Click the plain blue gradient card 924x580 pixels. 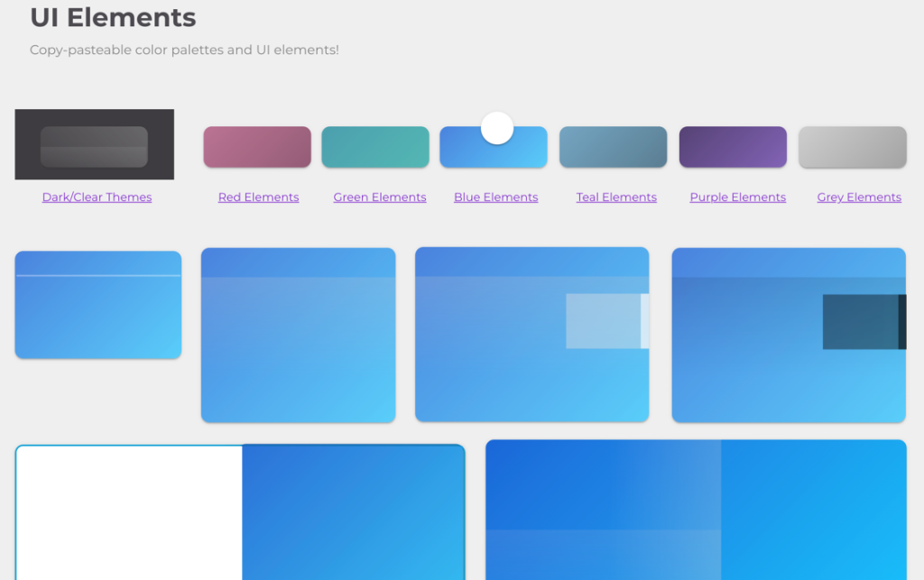[x=298, y=335]
